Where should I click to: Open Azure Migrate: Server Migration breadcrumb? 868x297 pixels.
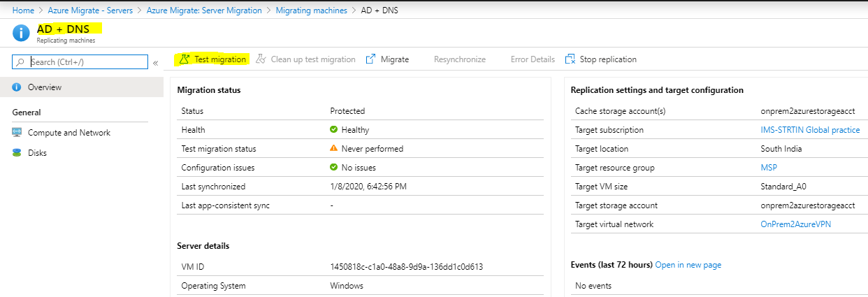pyautogui.click(x=204, y=10)
